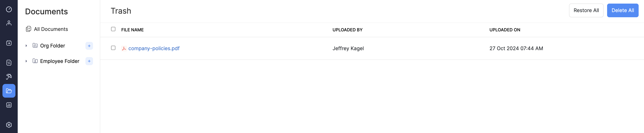The image size is (644, 133).
Task: Tick the select-all checkbox in table header
Action: [x=113, y=29]
